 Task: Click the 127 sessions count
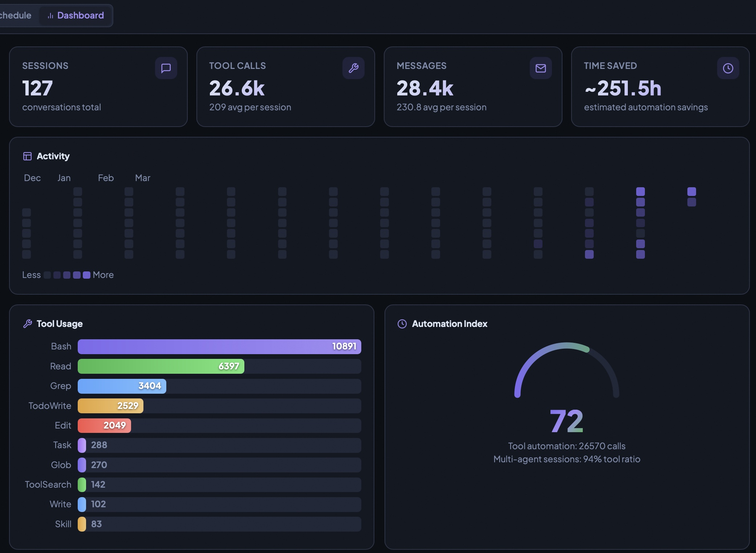(x=37, y=88)
